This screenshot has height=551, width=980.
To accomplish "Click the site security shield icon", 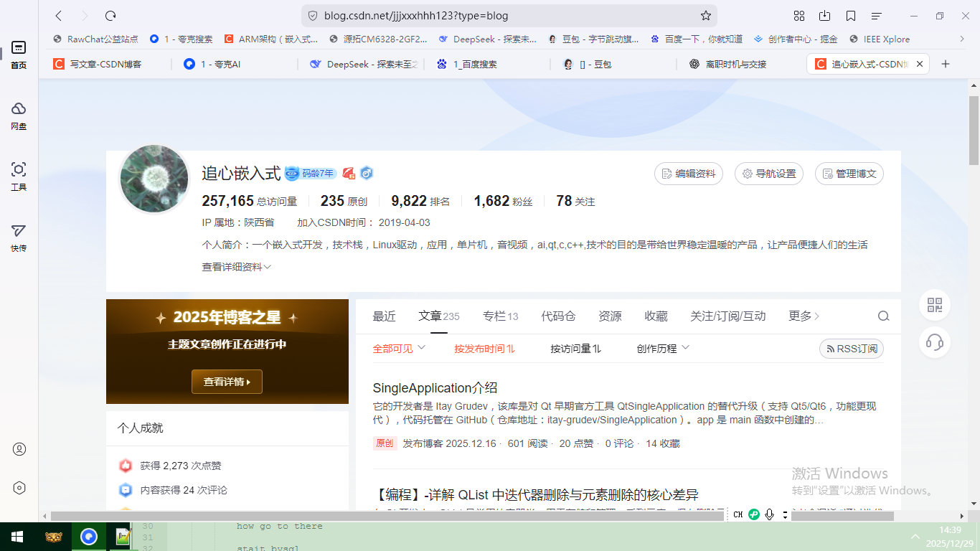I will pos(313,16).
